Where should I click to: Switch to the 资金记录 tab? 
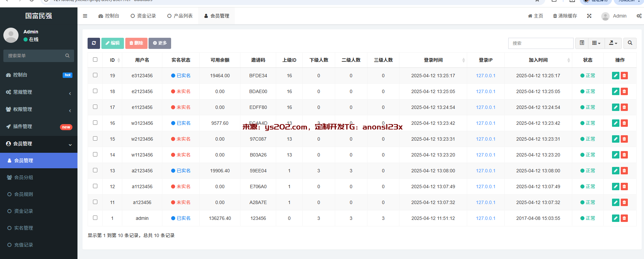[143, 16]
